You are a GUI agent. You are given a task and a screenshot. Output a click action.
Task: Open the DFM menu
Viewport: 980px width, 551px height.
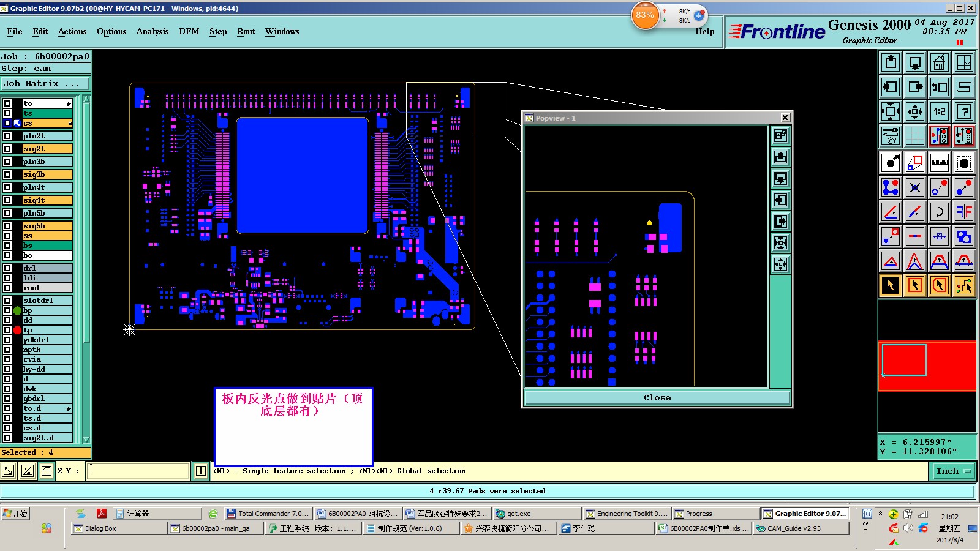tap(189, 32)
